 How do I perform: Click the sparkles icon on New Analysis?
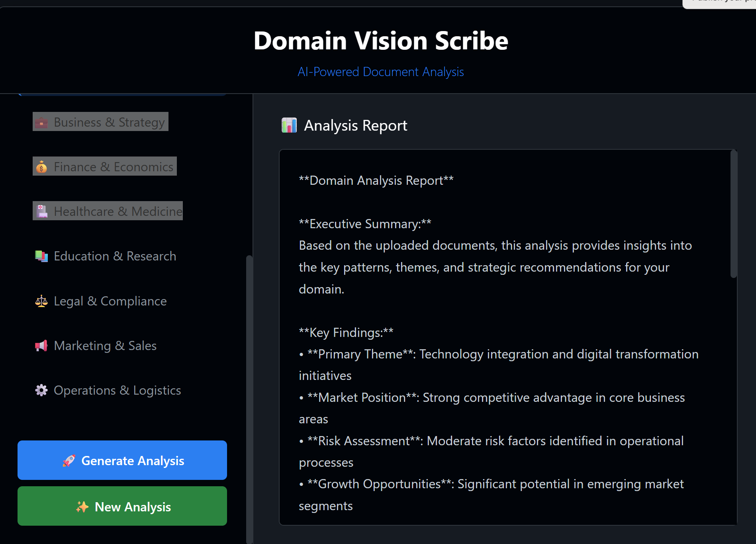82,507
